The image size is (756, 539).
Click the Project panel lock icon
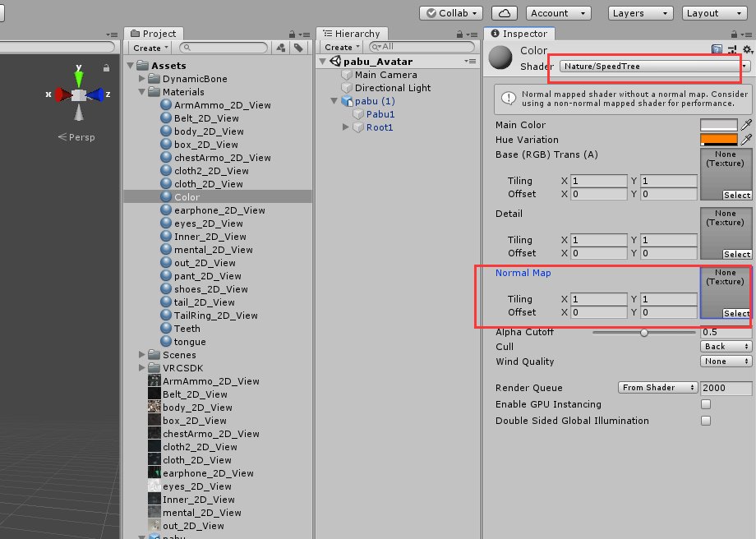[x=293, y=34]
